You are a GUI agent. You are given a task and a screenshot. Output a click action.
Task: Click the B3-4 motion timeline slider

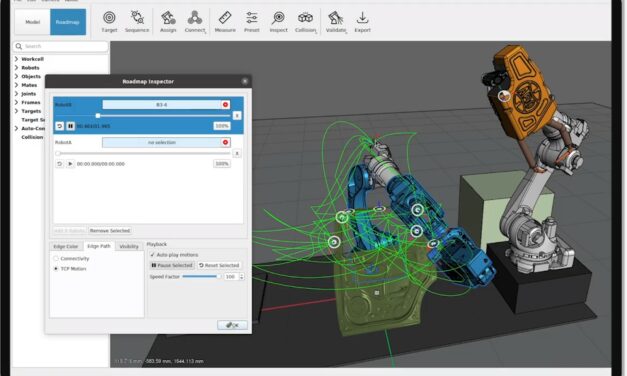143,116
